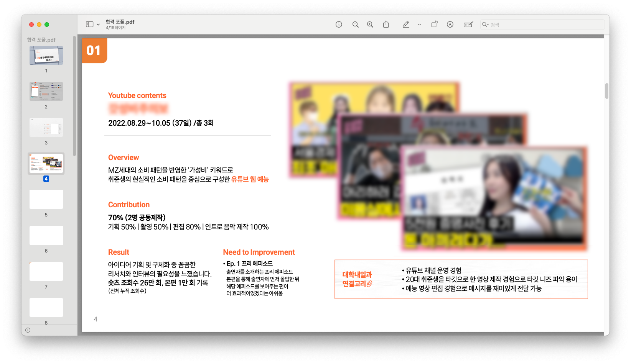
Task: Open the form filling toolbar icon
Action: [468, 25]
